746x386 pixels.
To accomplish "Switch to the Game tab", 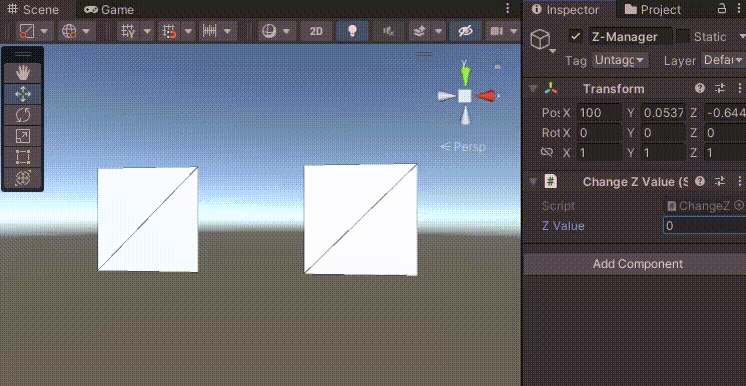I will tap(109, 10).
